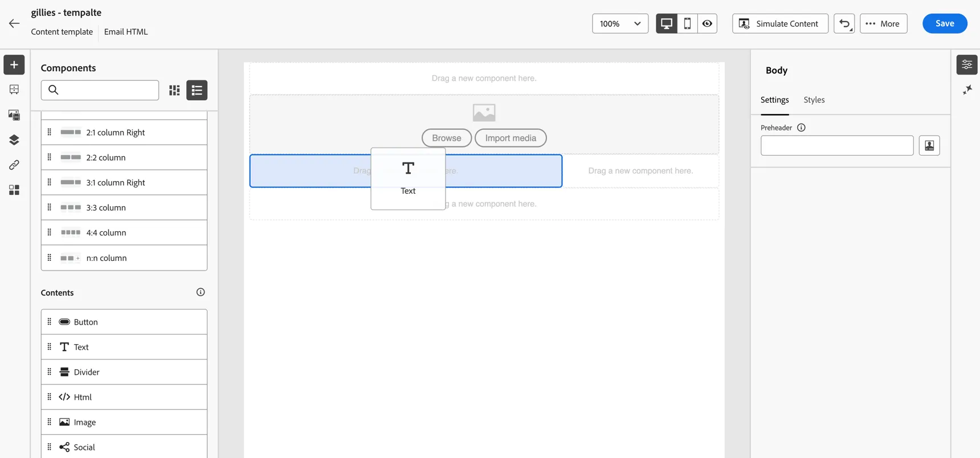Click the undo arrow button

[844, 23]
